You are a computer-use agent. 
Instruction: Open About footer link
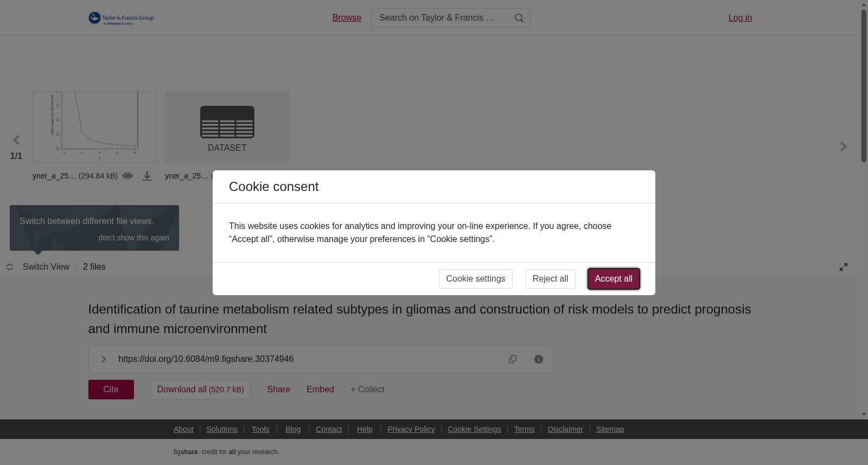pos(183,429)
